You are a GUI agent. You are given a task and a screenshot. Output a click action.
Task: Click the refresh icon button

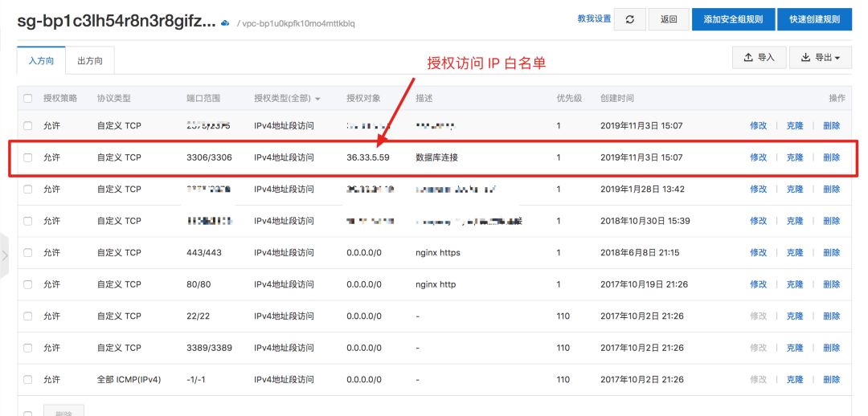tap(630, 20)
